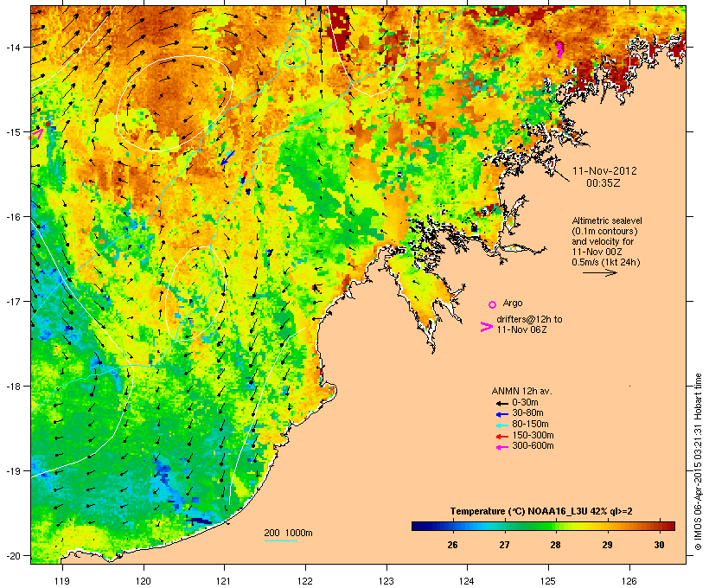Click the colorbar tick label 27
Image resolution: width=709 pixels, height=588 pixels.
[x=504, y=545]
